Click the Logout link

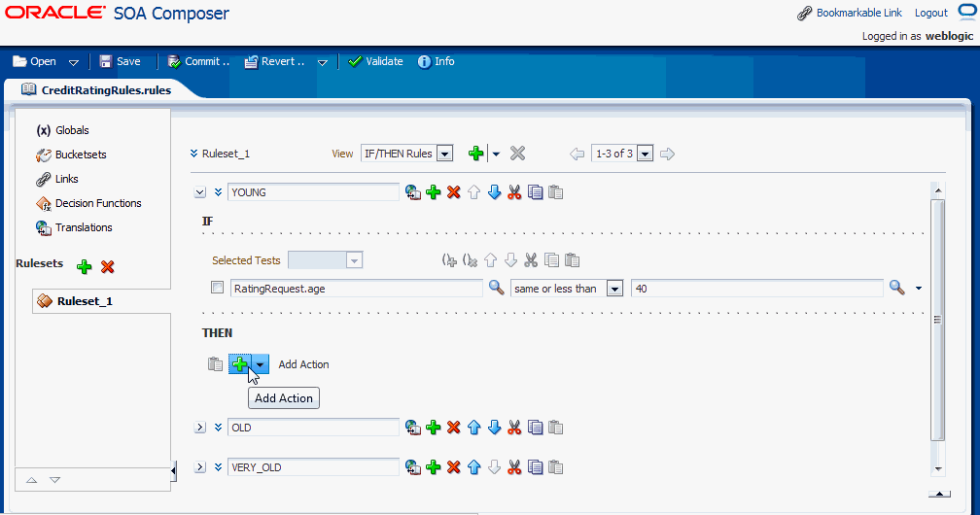931,13
